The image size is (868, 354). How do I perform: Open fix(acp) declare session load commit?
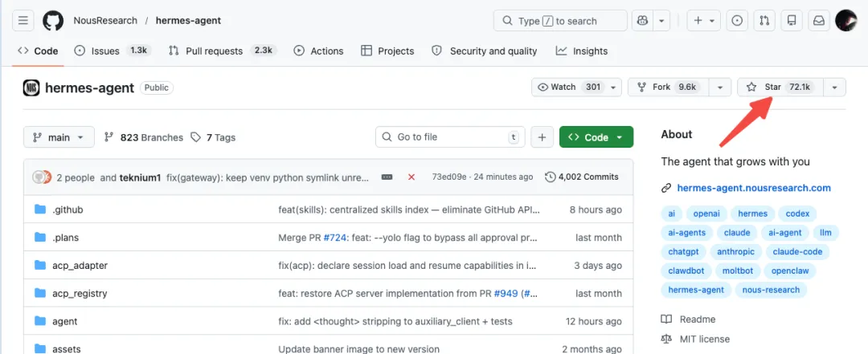[407, 266]
